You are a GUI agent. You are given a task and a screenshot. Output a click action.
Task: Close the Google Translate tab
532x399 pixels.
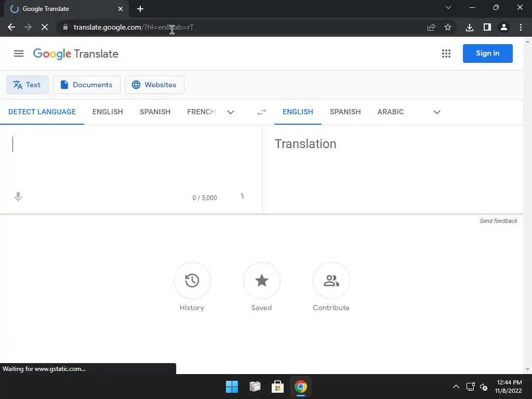point(121,9)
